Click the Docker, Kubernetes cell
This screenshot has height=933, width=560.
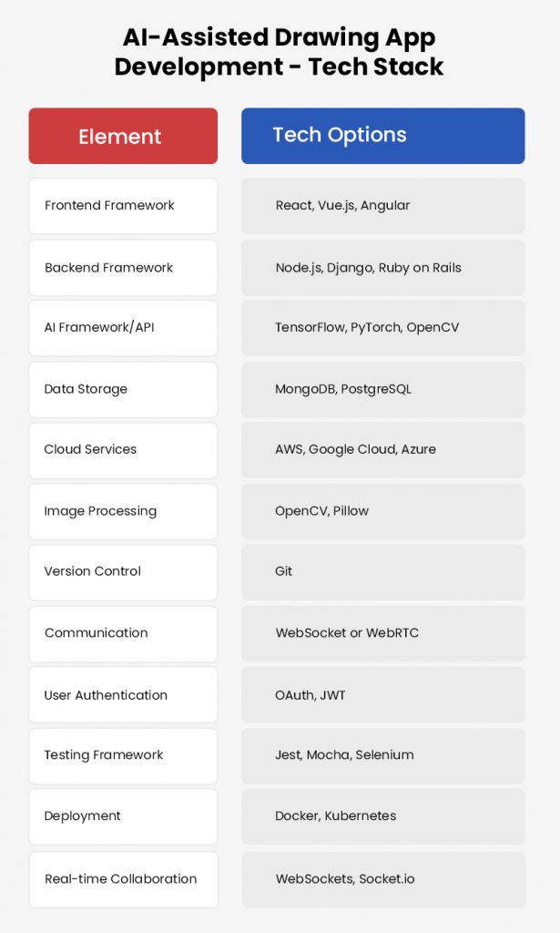(x=382, y=816)
